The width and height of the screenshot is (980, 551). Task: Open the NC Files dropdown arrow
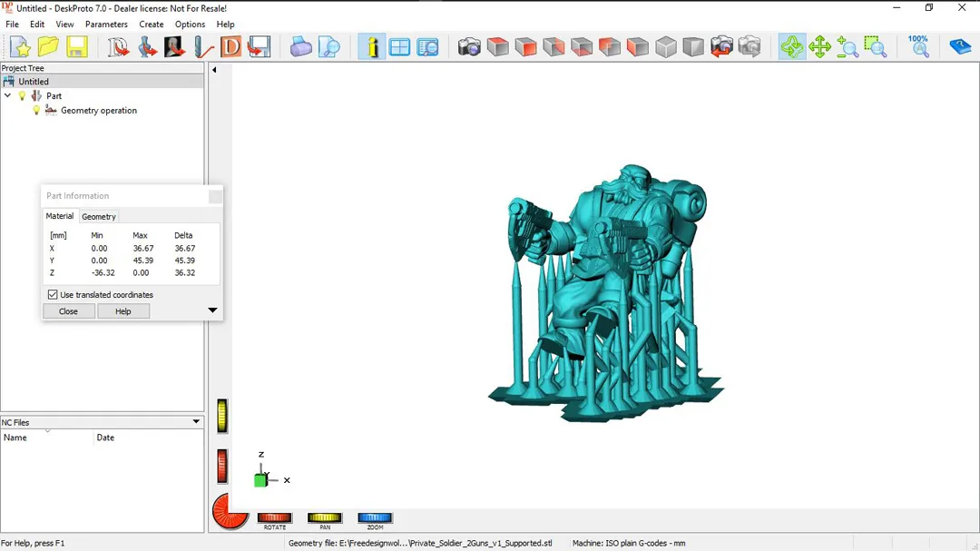pyautogui.click(x=196, y=422)
